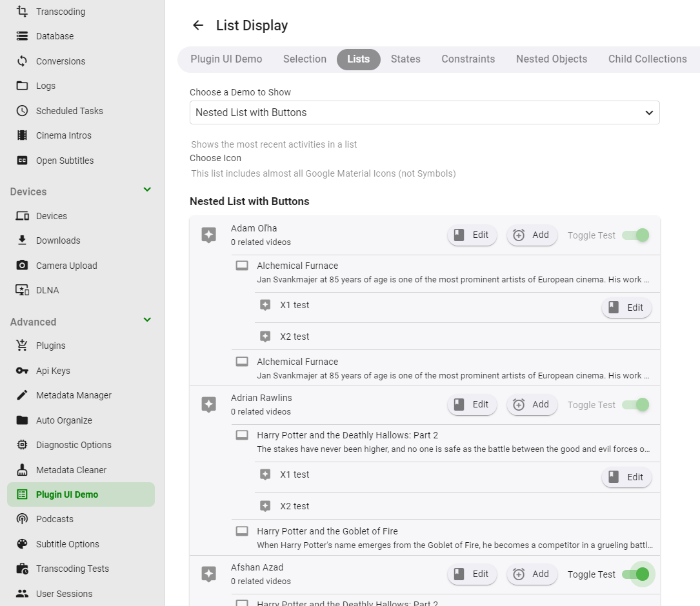Open Metadata Cleaner brush icon
The image size is (700, 606).
23,470
